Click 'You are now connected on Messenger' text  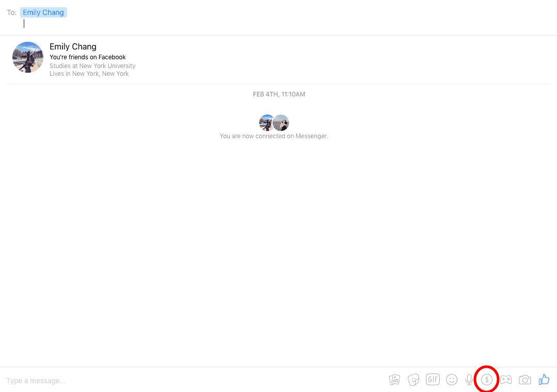274,136
